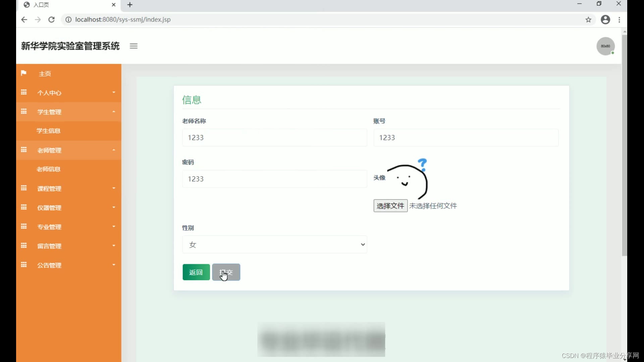This screenshot has height=362, width=644.
Task: Click the 密码 input field
Action: [274, 179]
